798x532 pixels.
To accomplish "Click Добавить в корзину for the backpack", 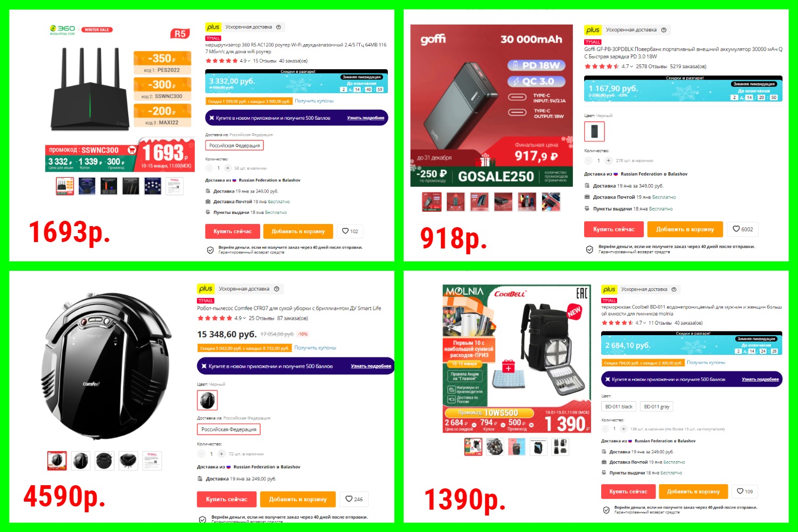I will pyautogui.click(x=693, y=491).
